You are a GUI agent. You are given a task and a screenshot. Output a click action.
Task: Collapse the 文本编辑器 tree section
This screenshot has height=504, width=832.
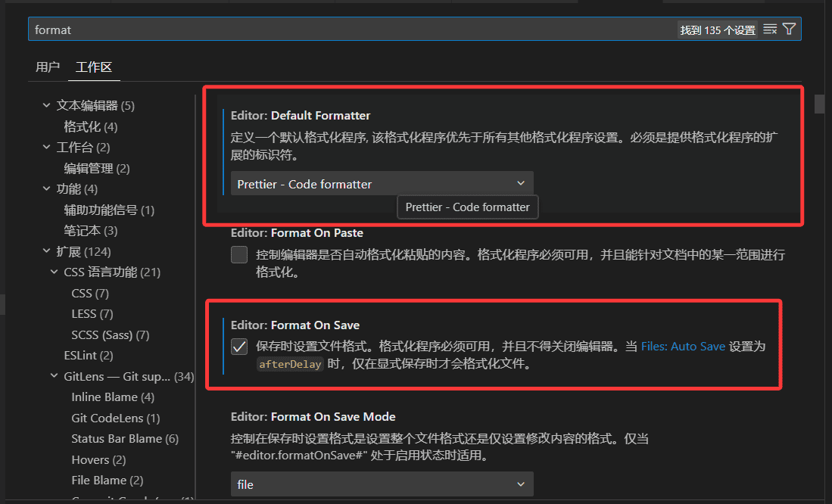[46, 105]
